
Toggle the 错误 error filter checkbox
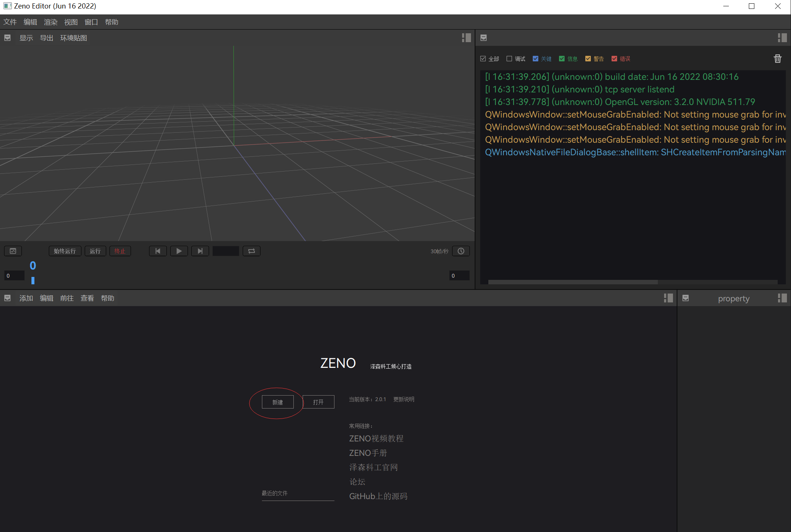pos(614,59)
